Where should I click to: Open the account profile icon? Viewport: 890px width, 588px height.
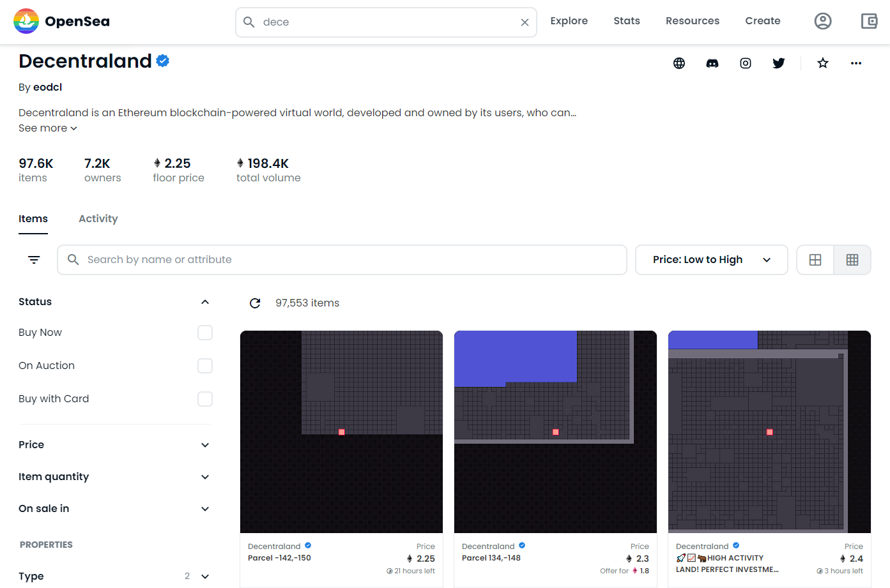pos(823,21)
